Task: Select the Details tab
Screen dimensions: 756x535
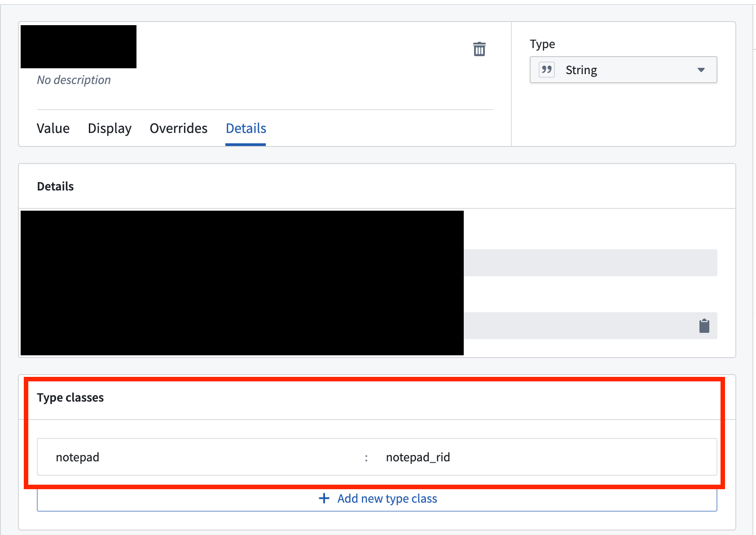Action: point(246,128)
